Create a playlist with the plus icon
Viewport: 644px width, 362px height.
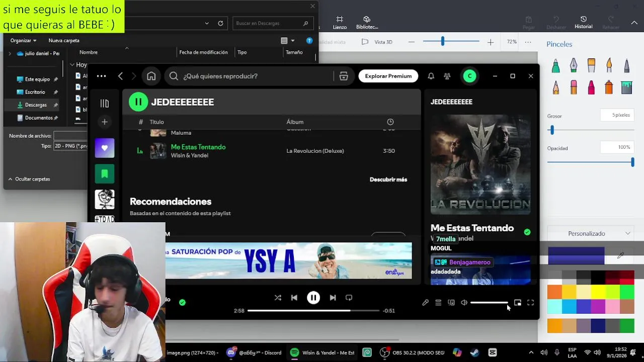pyautogui.click(x=105, y=122)
